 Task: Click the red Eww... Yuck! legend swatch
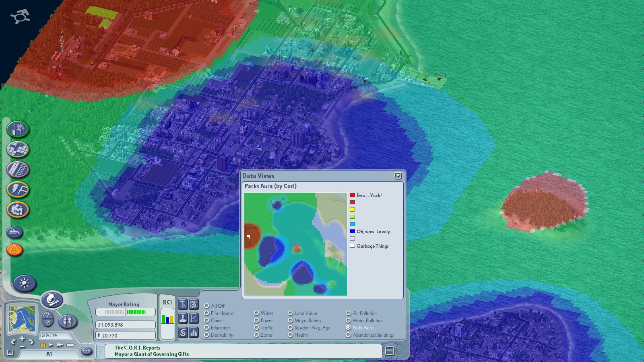click(352, 195)
